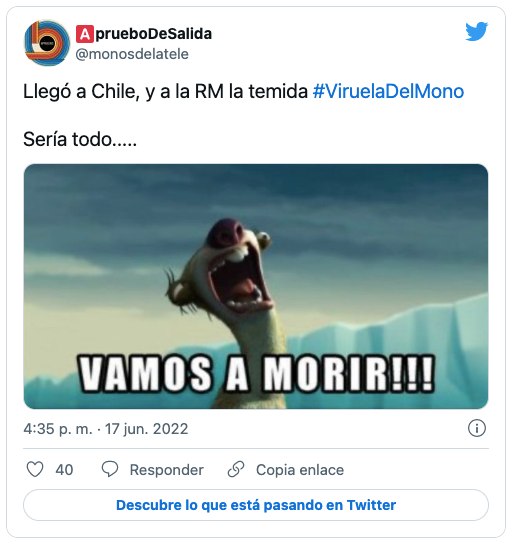Click the red A badge in name

tap(84, 34)
